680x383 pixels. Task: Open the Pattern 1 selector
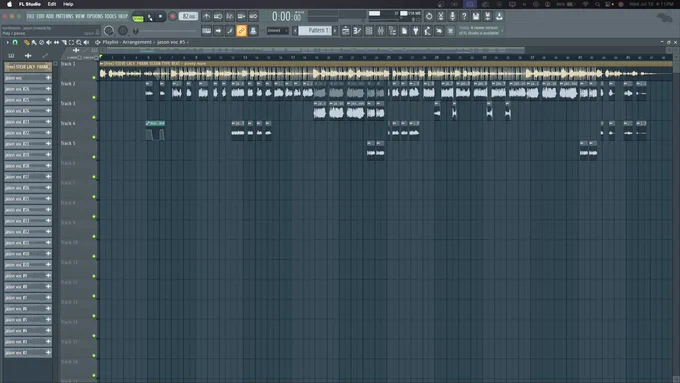(x=315, y=30)
